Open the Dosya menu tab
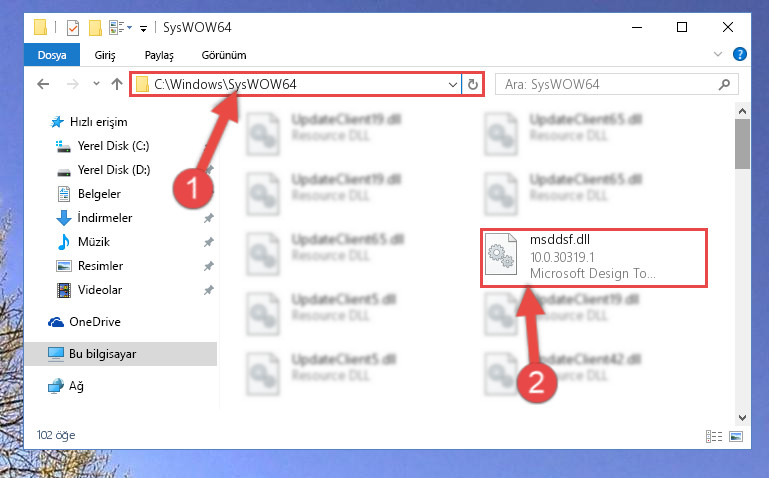Screen dimensions: 769x478 [52, 55]
